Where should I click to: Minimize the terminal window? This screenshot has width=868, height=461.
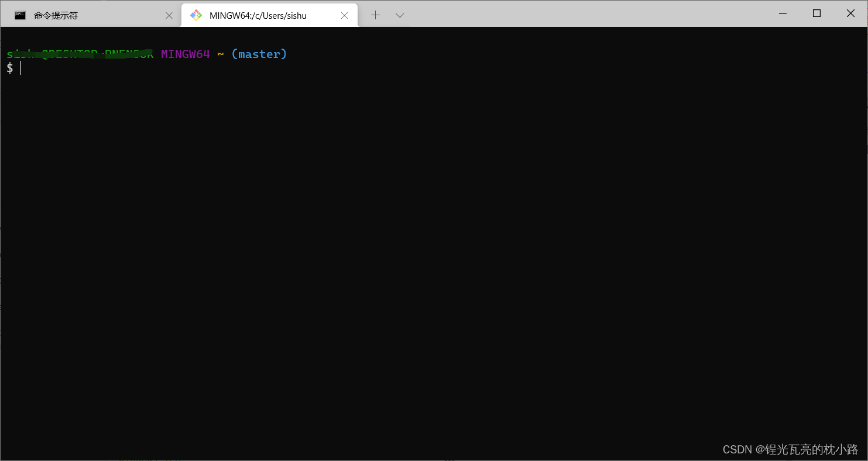[783, 13]
